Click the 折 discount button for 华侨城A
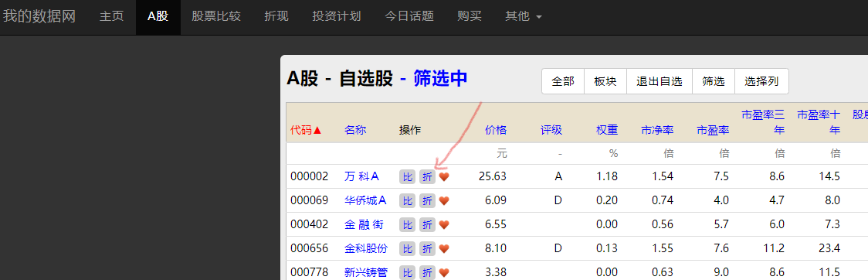The width and height of the screenshot is (868, 280). pyautogui.click(x=427, y=200)
